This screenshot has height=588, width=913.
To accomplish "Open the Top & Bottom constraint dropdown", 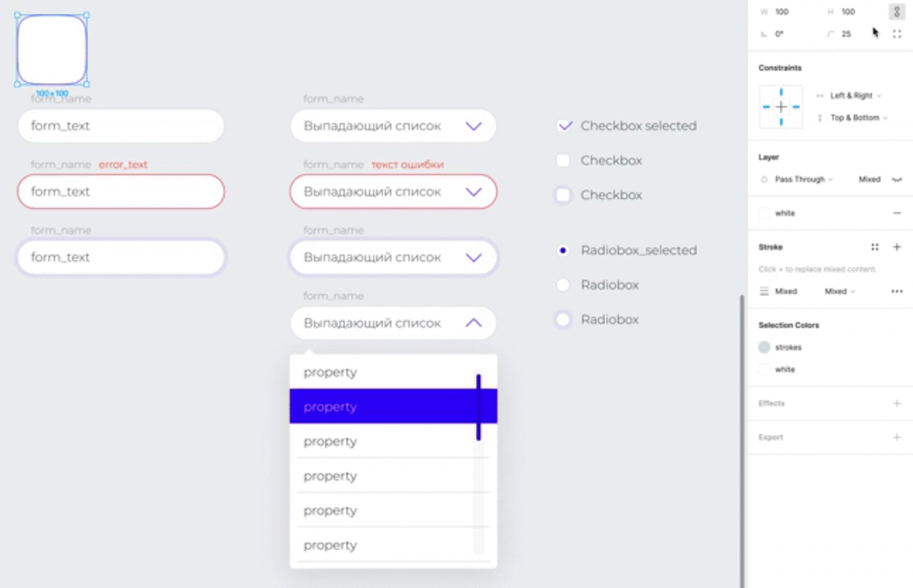I will [x=859, y=118].
